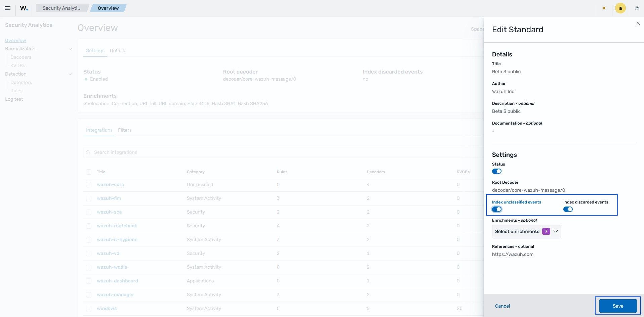Toggle Index unclassified events switch

click(497, 209)
